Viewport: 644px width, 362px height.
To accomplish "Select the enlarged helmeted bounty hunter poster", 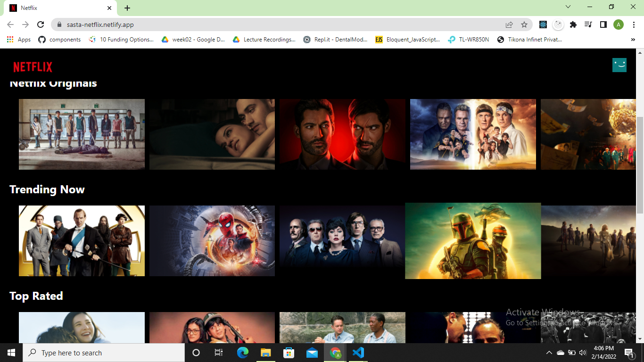I will (473, 241).
